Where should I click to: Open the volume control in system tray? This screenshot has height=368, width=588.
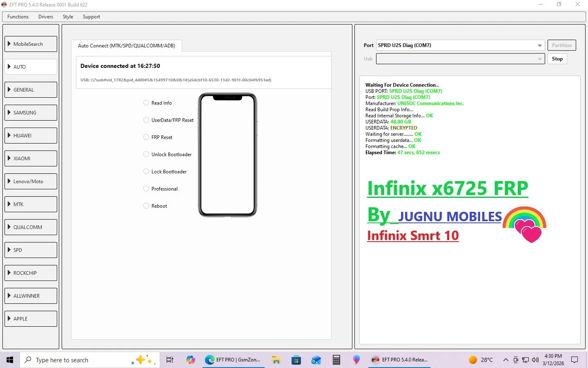tap(535, 360)
